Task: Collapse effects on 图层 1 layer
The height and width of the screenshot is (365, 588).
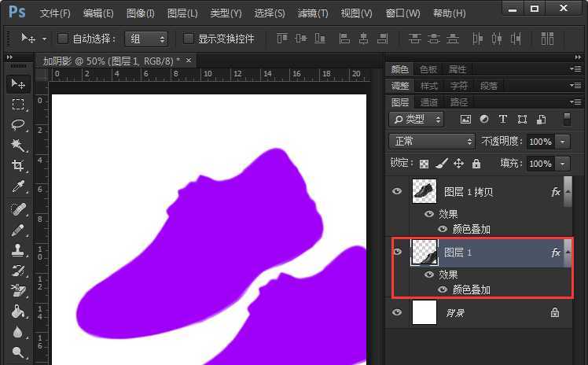Action: [568, 252]
